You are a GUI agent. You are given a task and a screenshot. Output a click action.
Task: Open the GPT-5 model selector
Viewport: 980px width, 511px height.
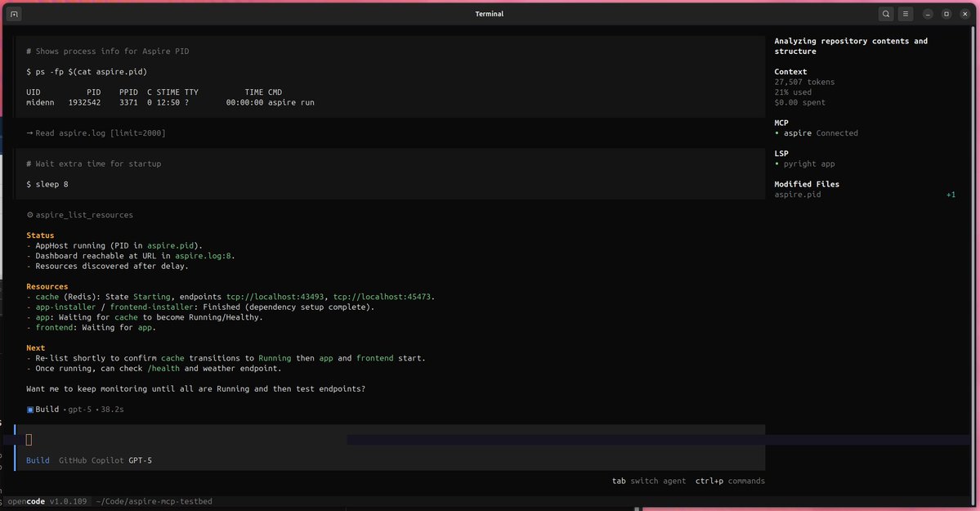coord(139,459)
